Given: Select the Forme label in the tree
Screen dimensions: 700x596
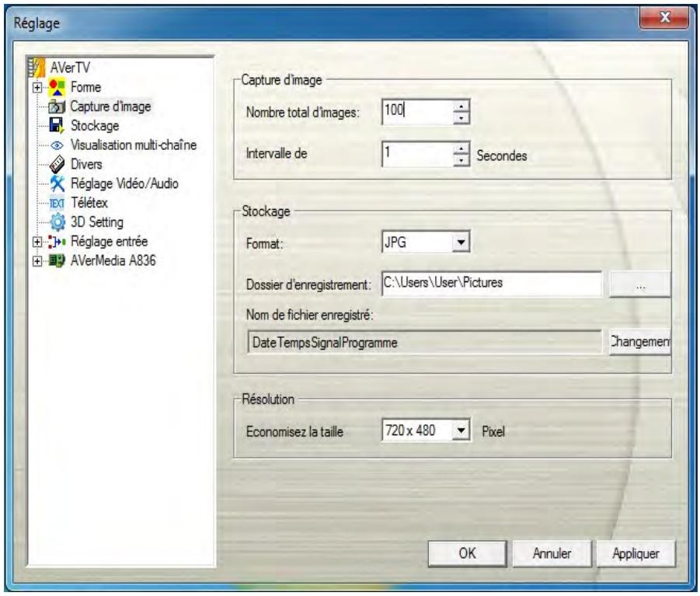Looking at the screenshot, I should click(x=85, y=87).
